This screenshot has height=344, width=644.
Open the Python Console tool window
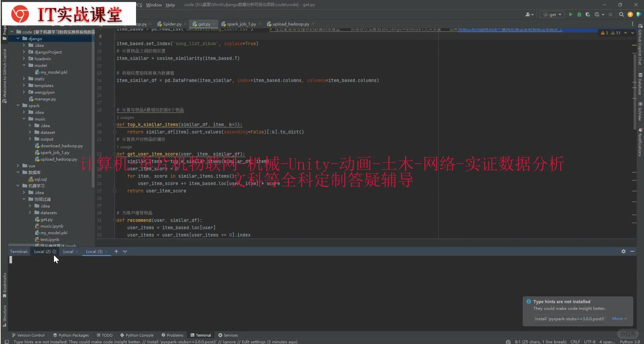137,335
